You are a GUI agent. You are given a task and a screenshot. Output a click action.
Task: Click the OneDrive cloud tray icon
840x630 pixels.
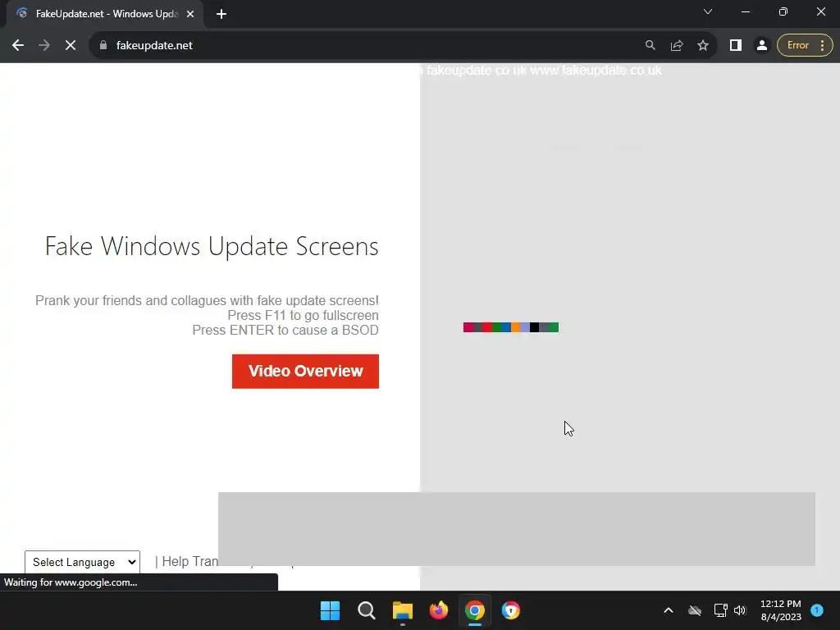[695, 610]
